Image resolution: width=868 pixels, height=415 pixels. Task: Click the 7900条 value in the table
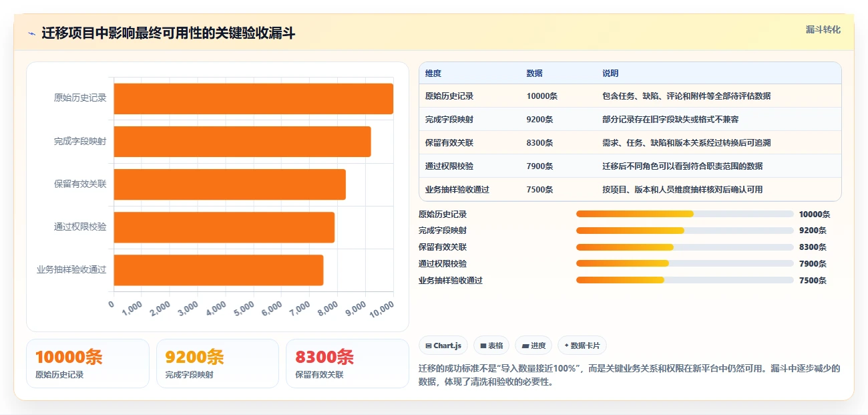540,166
